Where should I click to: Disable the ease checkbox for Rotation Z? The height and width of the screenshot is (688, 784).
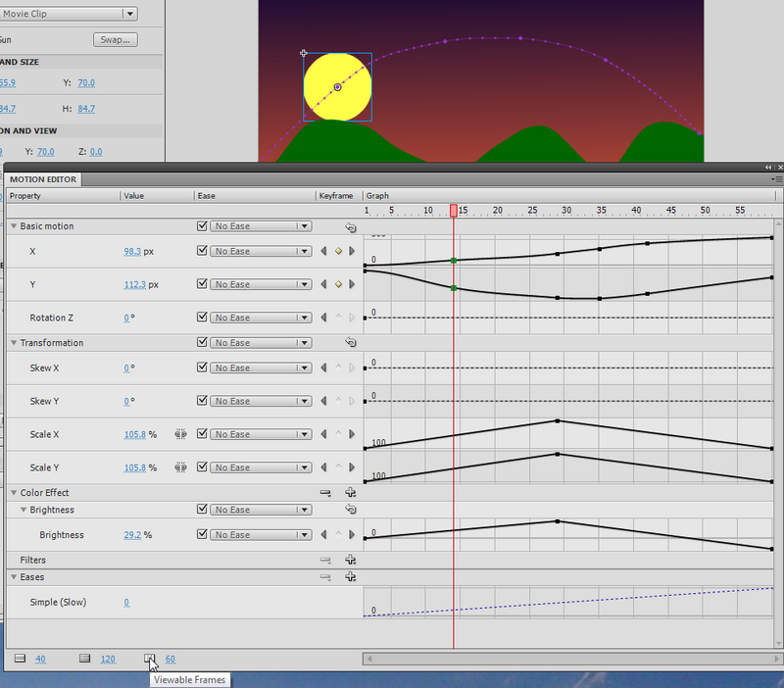point(203,319)
